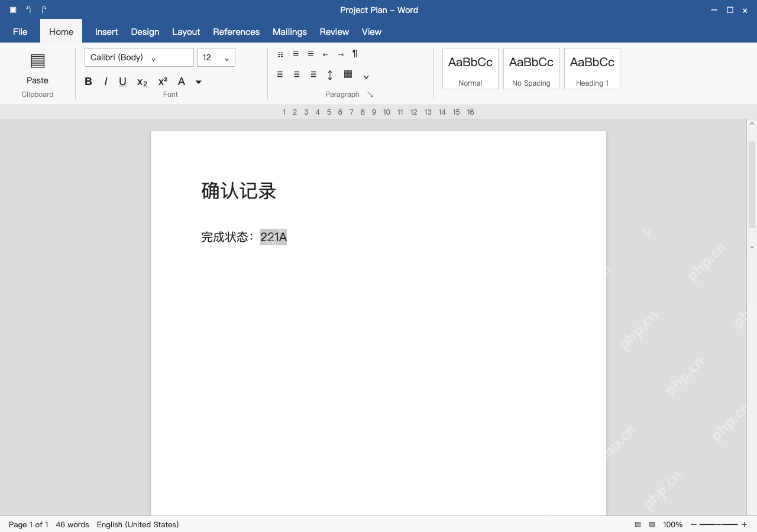Change font color with the A icon
The height and width of the screenshot is (532, 757).
(182, 82)
